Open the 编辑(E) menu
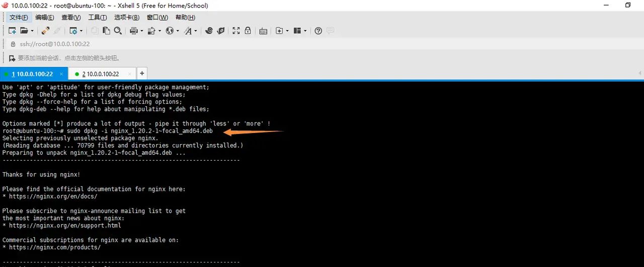Viewport: 644px width, 267px height. (45, 18)
